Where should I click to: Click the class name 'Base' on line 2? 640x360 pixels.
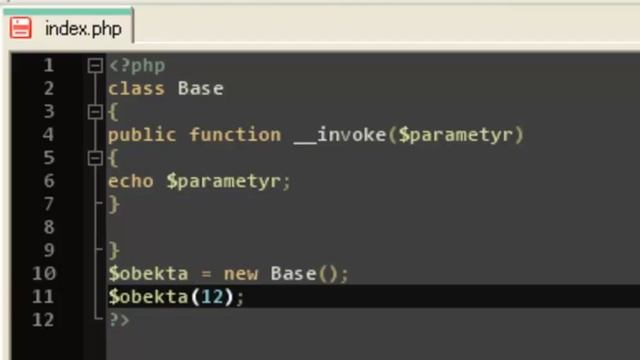[201, 89]
